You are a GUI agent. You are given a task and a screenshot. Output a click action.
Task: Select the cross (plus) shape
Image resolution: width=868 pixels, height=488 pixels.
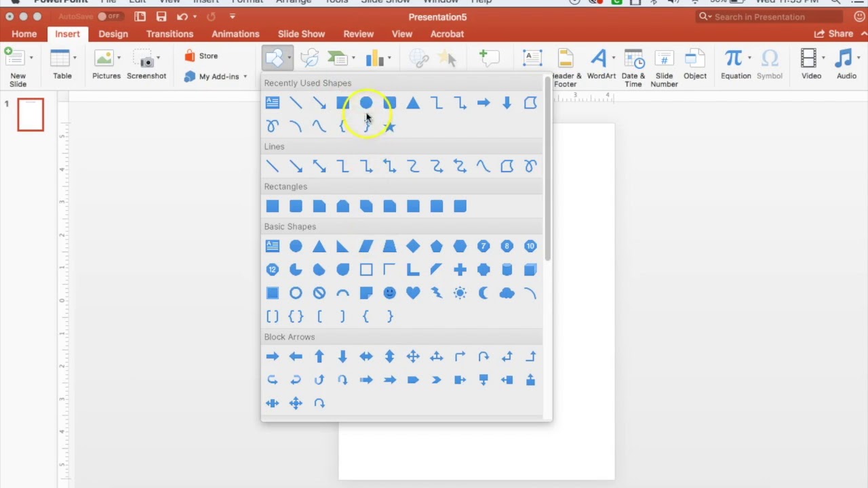point(460,270)
